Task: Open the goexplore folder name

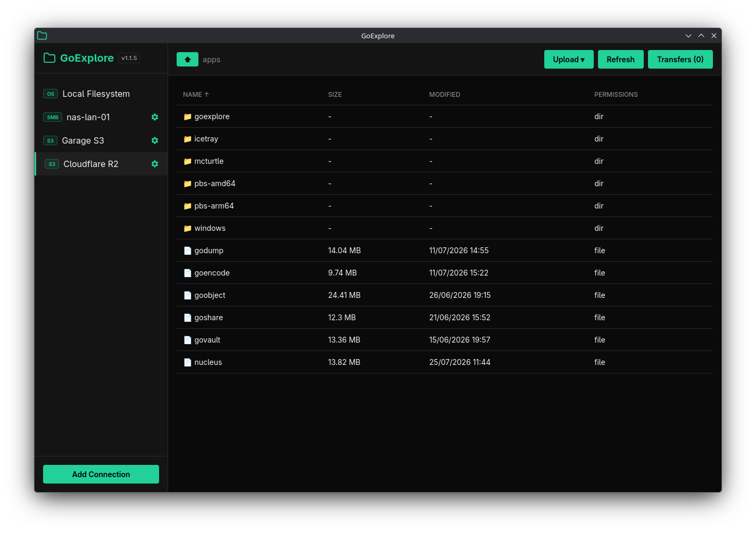Action: click(212, 116)
